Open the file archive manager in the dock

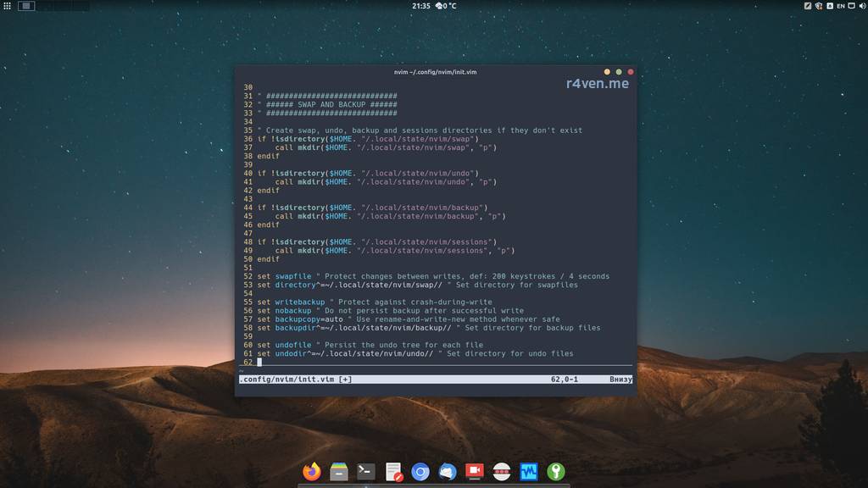337,472
